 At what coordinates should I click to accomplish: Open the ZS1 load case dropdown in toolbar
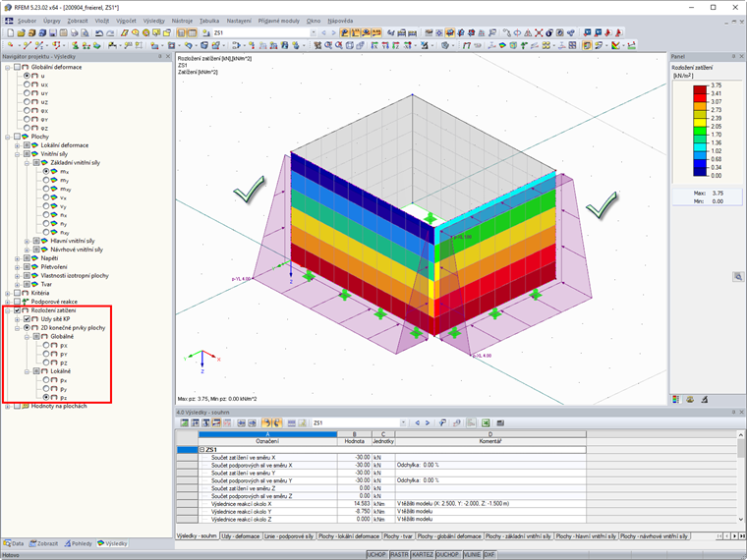[x=313, y=32]
